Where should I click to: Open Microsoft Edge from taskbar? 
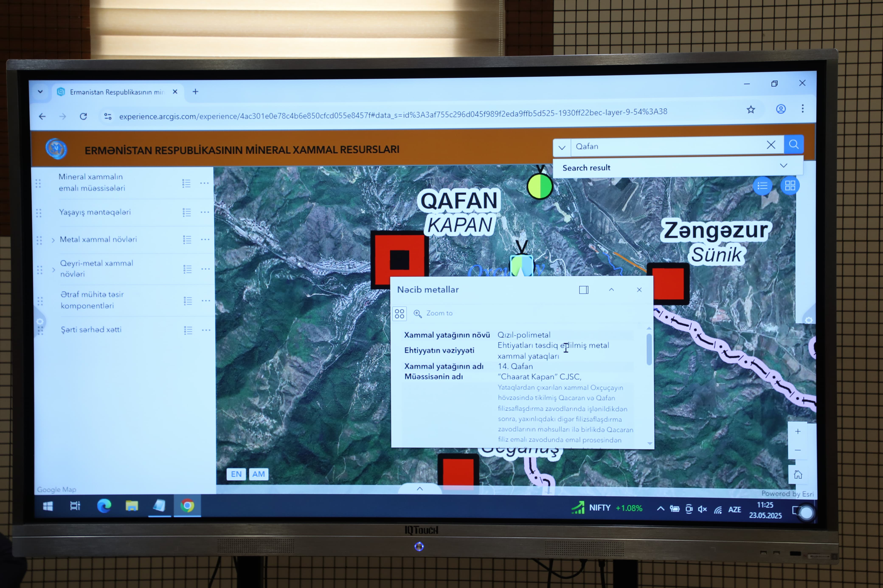tap(104, 506)
